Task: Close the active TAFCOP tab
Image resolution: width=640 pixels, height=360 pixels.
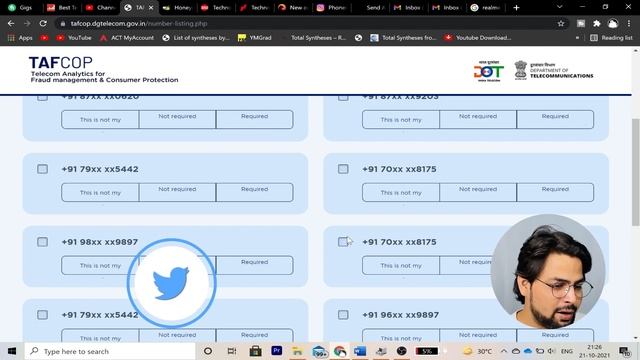Action: pos(151,7)
